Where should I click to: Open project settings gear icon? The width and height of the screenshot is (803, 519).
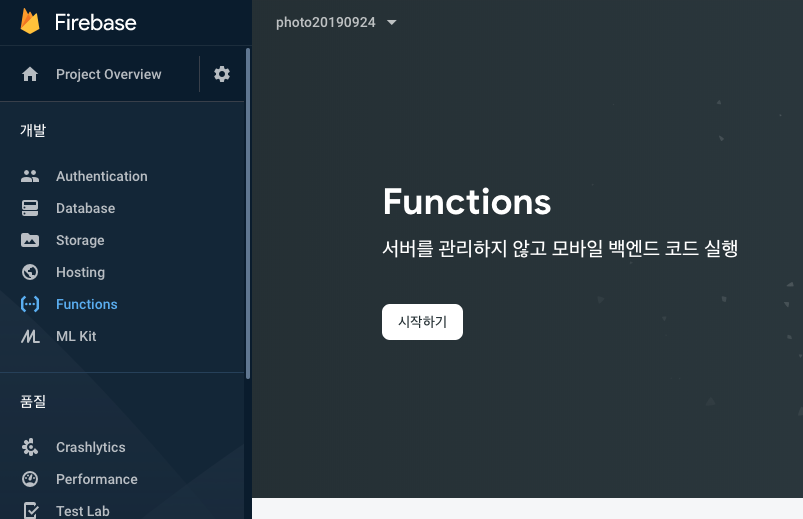pos(222,74)
